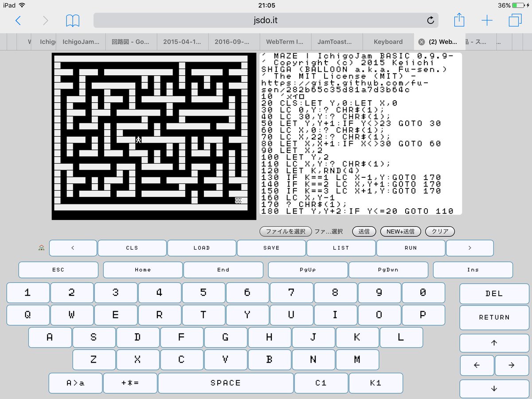
Task: Click the checkered goal tile in maze
Action: coord(238,200)
